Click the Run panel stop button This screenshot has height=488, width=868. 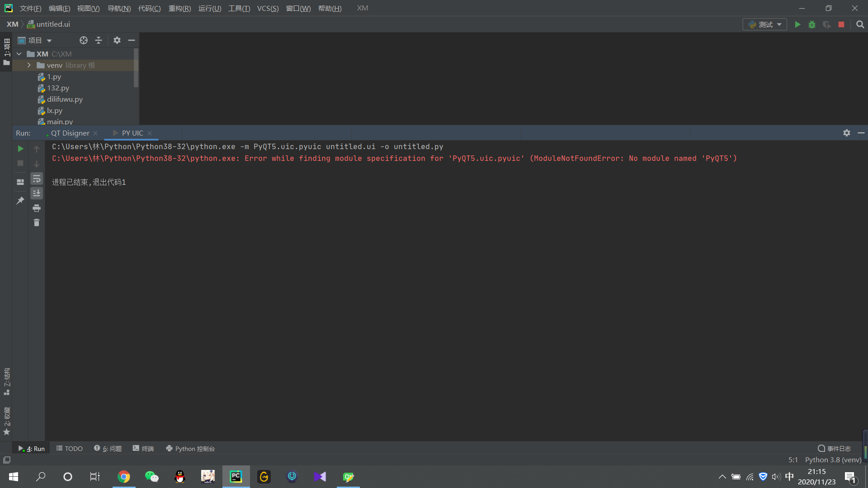point(20,163)
